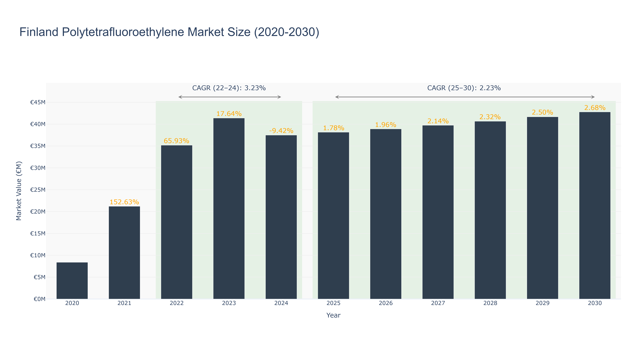Image resolution: width=644 pixels, height=345 pixels.
Task: Click the 2.68% growth label
Action: [x=595, y=108]
